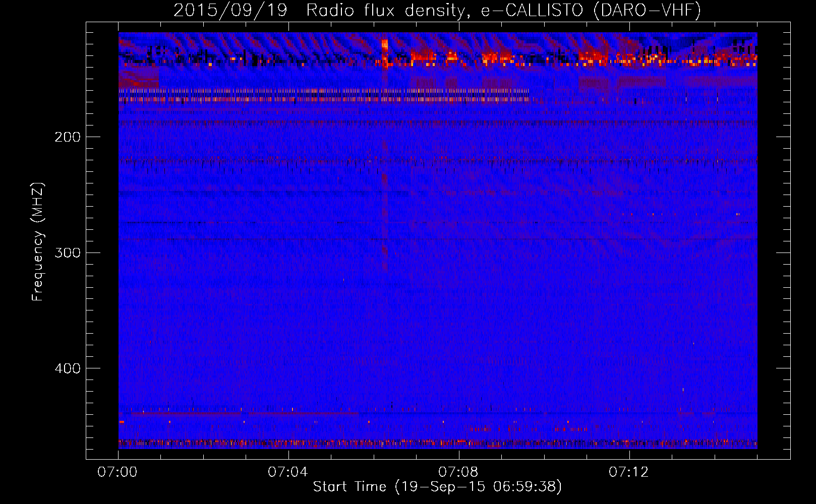Click the 'Start Time (19-Sep-15 06:59:38)' label
Screen dimensions: 816x504
pos(437,487)
